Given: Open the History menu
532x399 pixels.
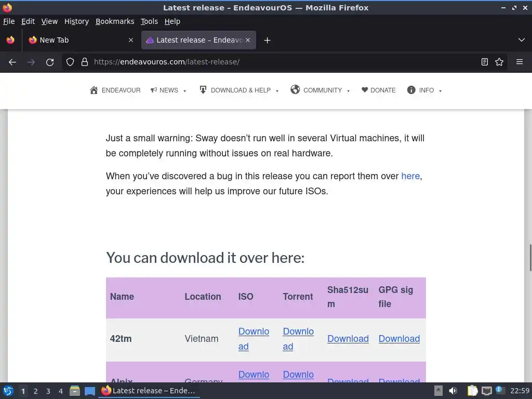Looking at the screenshot, I should pos(76,21).
